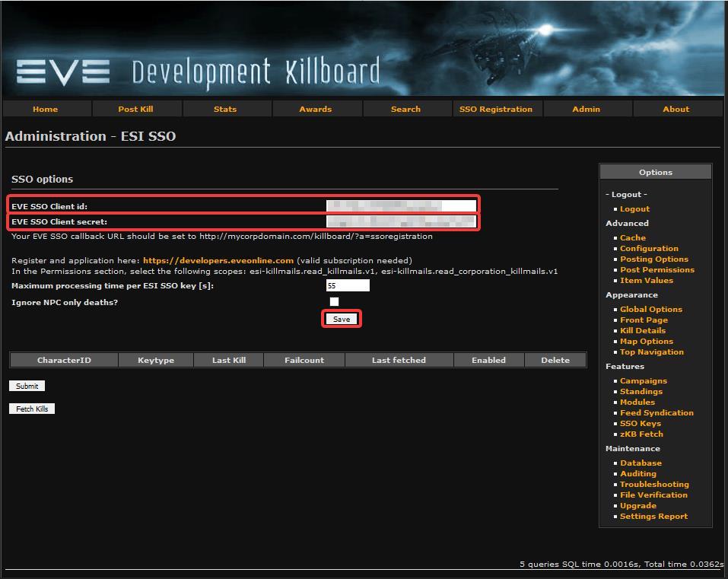
Task: Open the Configuration page
Action: coord(649,248)
